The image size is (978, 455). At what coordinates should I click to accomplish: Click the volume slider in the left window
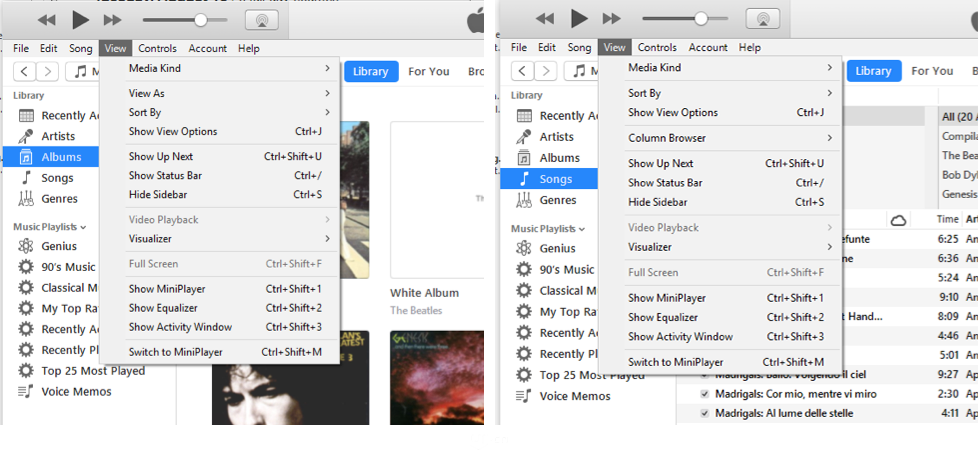tap(185, 20)
